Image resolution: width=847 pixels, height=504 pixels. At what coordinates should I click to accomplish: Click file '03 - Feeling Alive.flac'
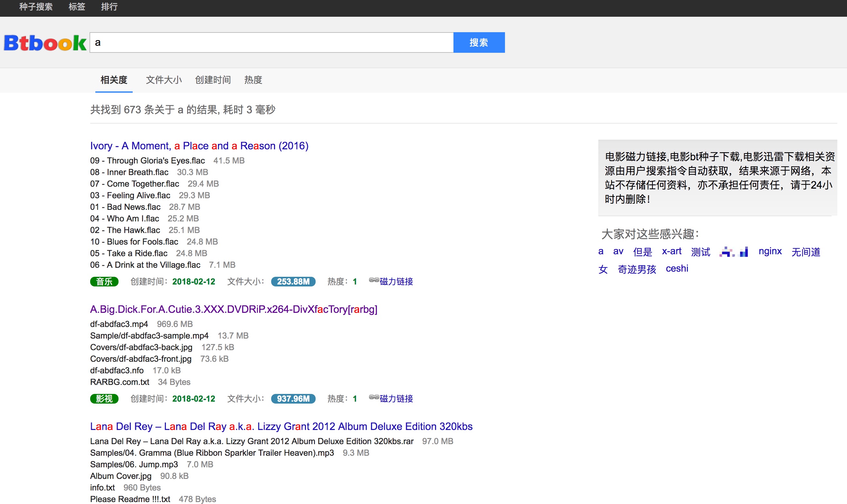130,195
